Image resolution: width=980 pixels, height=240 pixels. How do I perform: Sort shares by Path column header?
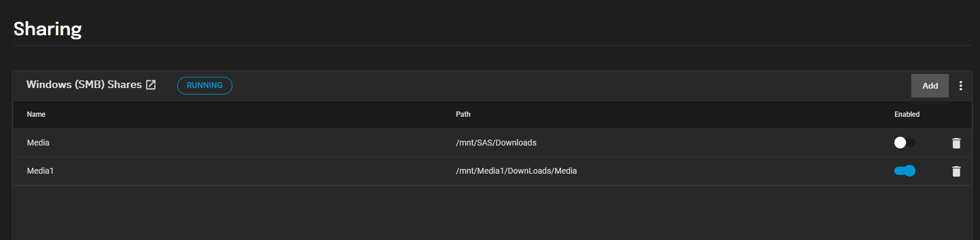pos(463,114)
